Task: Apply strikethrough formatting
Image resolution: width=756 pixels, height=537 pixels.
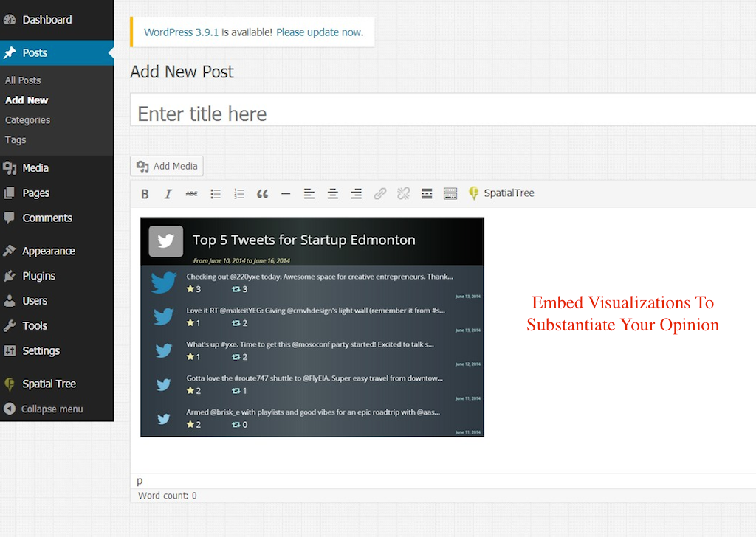Action: tap(191, 194)
